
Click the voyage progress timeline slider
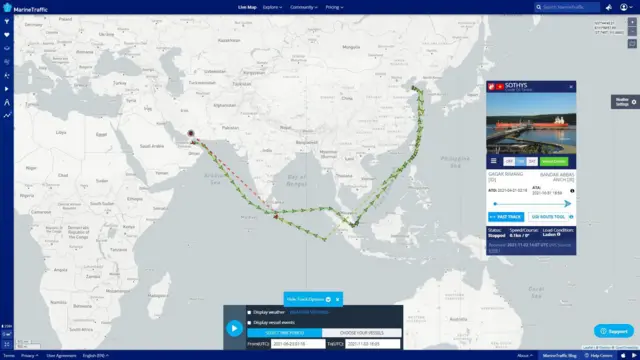[x=531, y=203]
